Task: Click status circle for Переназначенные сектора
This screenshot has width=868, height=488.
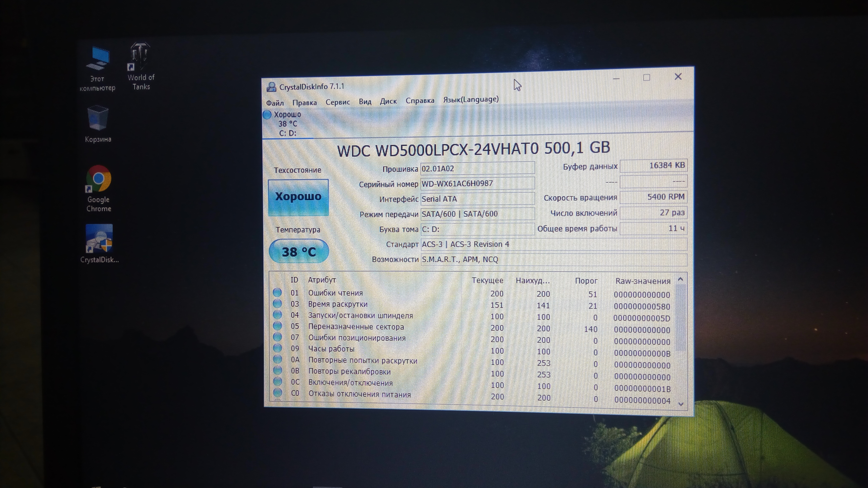Action: click(277, 326)
